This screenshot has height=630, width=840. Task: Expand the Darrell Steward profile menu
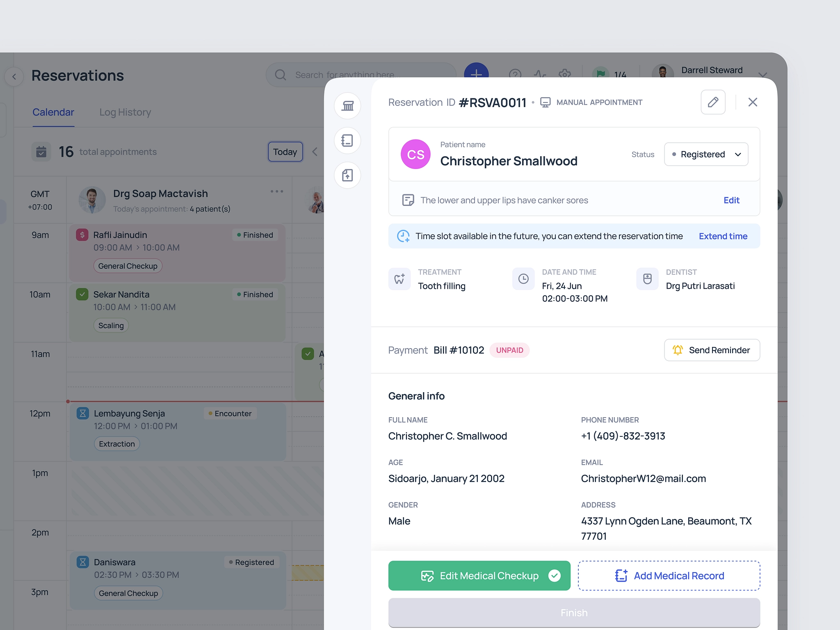[763, 75]
